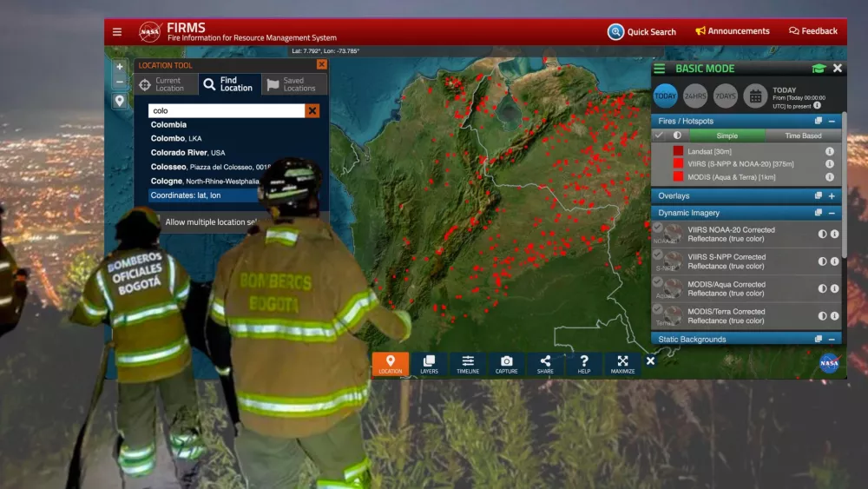868x489 pixels.
Task: Click the map zoom in plus button
Action: [120, 67]
